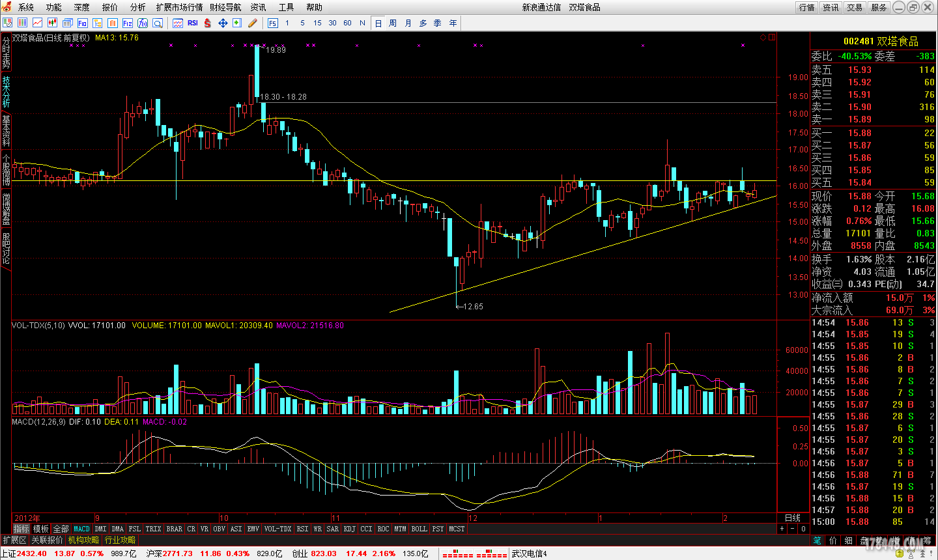Click the 0 reset button under 日线

[803, 529]
